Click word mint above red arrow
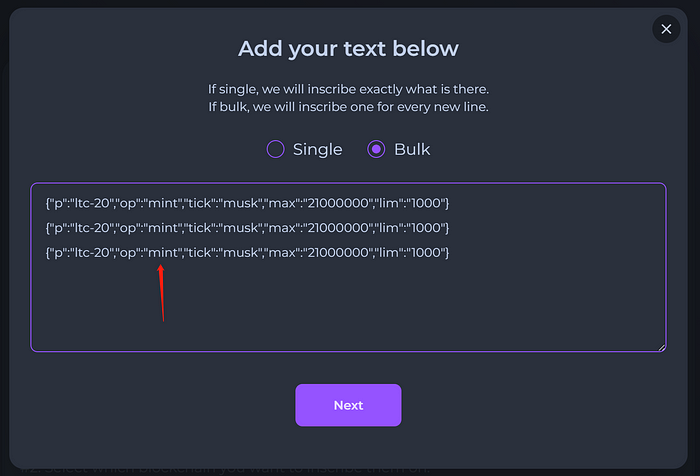Screen dimensions: 700x476 tap(163, 253)
